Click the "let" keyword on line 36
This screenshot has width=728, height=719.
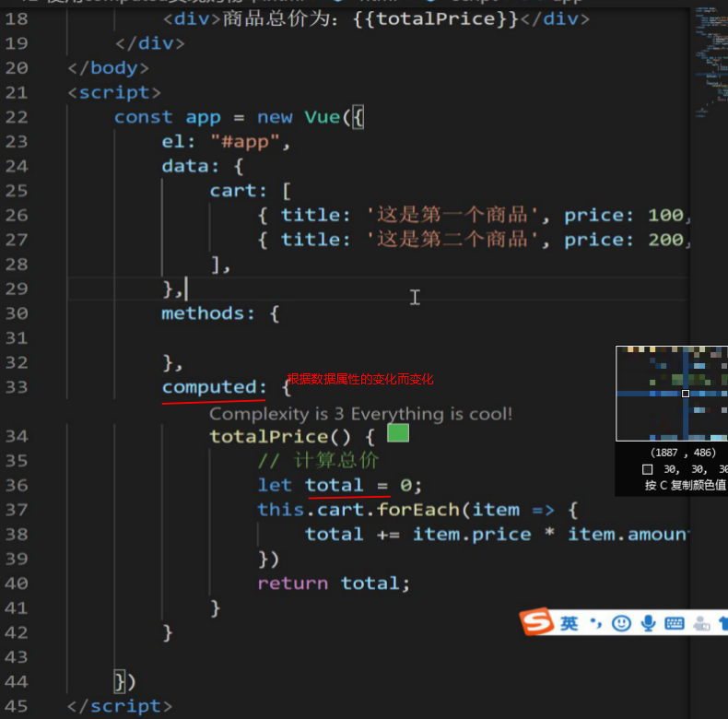[275, 485]
